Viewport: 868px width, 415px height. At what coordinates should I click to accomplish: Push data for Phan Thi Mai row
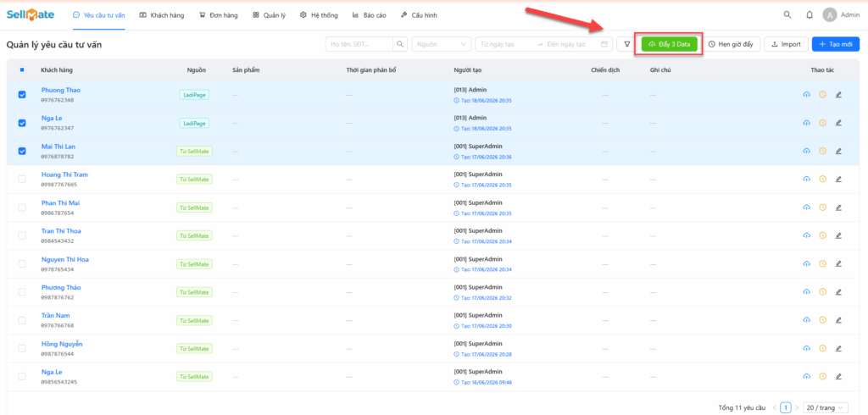click(807, 207)
